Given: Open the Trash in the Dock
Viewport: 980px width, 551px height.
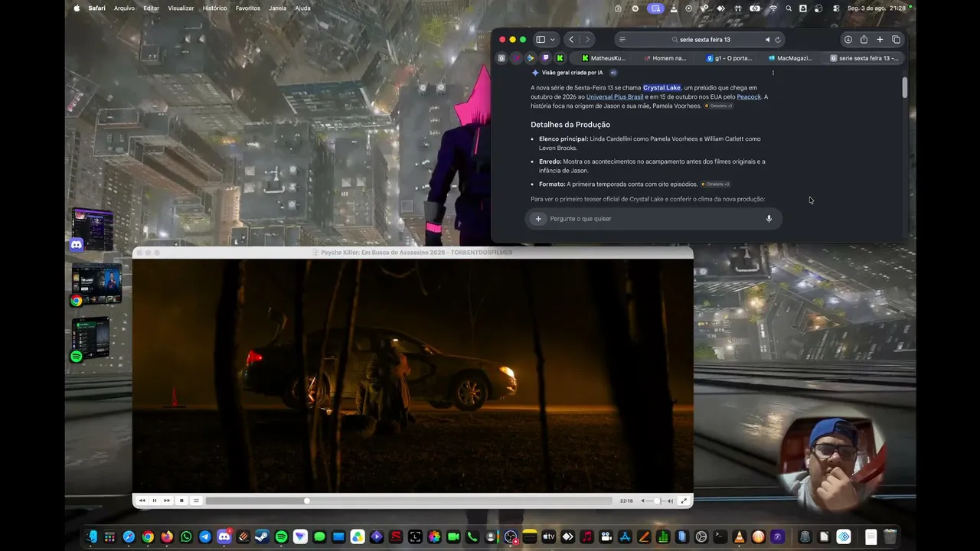Looking at the screenshot, I should (890, 537).
